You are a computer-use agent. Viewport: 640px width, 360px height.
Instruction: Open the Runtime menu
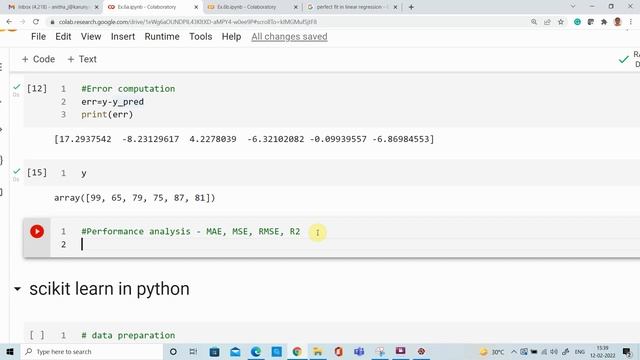(x=162, y=37)
